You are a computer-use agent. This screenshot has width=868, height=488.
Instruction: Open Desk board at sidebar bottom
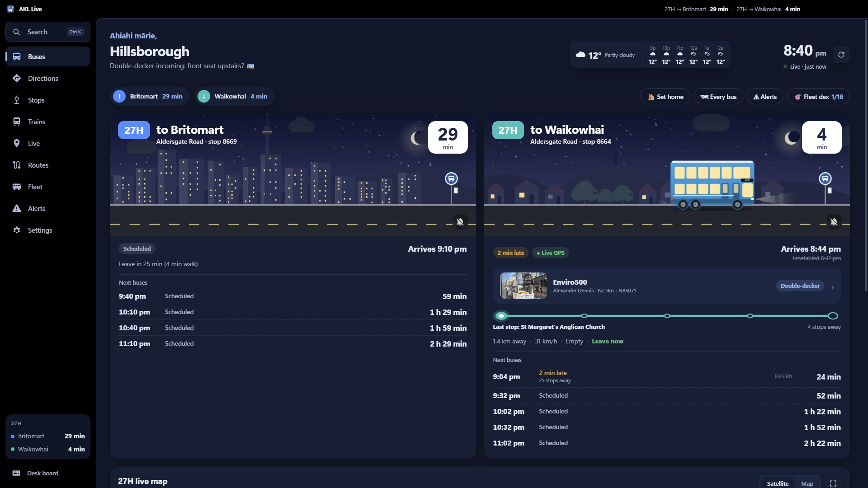[48, 473]
